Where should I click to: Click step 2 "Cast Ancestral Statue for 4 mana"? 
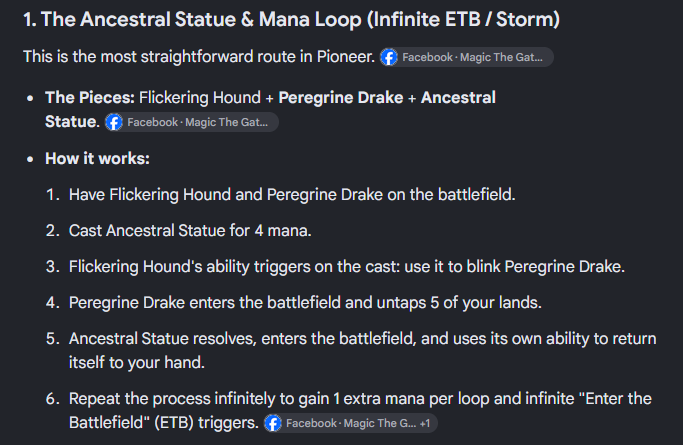pos(190,231)
